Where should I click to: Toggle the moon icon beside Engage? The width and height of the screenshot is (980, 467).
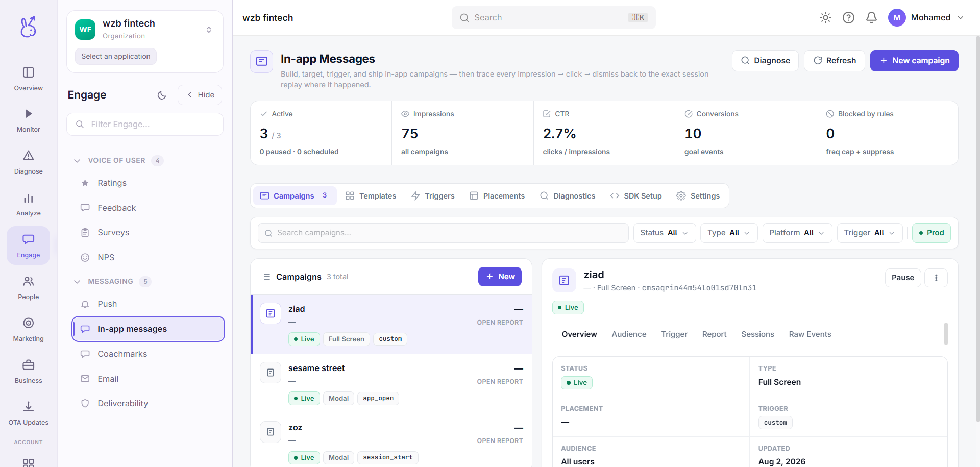[162, 95]
